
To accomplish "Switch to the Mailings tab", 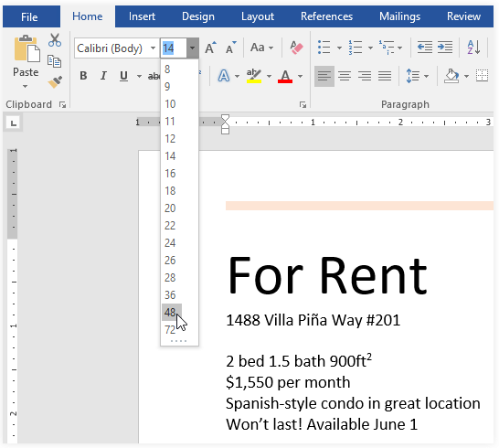I will click(x=399, y=16).
